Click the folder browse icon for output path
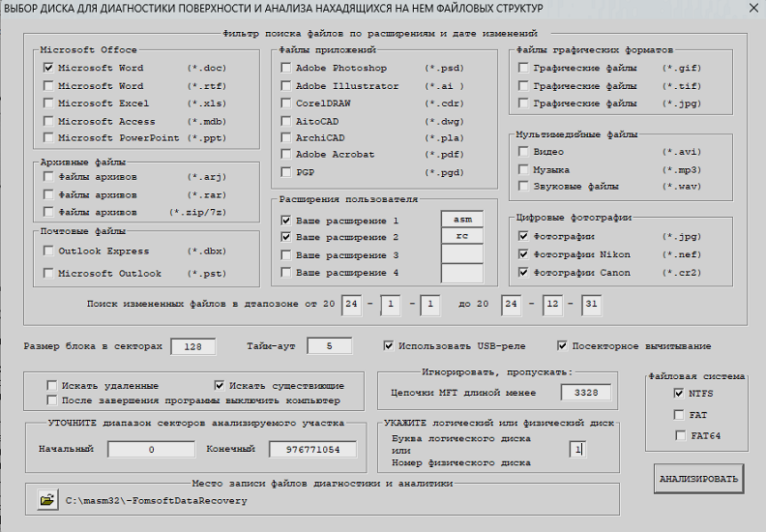 tap(46, 500)
